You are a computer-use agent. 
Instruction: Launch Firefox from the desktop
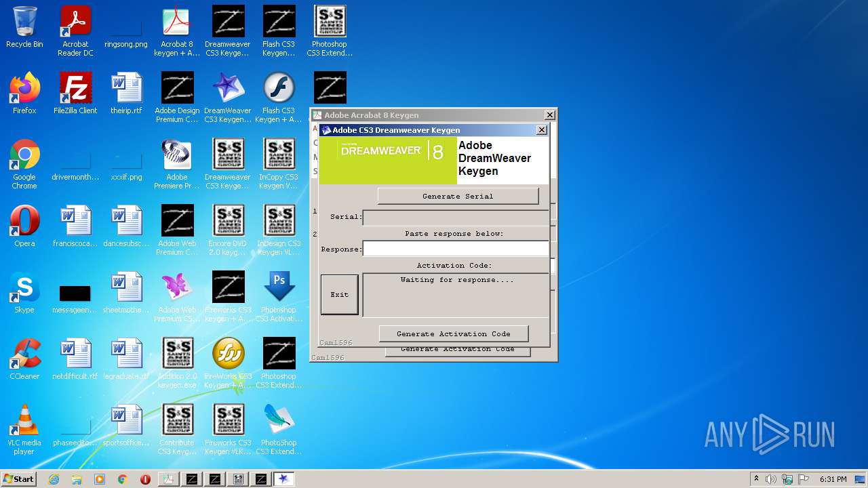coord(24,94)
